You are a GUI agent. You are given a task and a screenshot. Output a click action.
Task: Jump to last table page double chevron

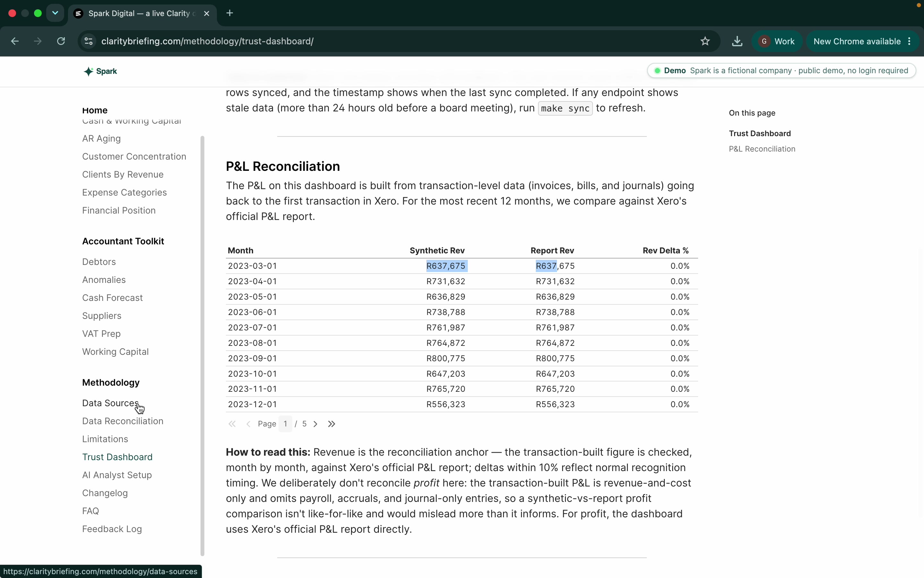coord(331,424)
